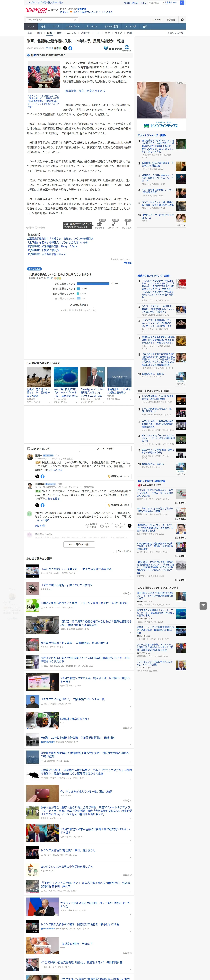
Task: Click the コメントを書く button
Action: [105, 449]
